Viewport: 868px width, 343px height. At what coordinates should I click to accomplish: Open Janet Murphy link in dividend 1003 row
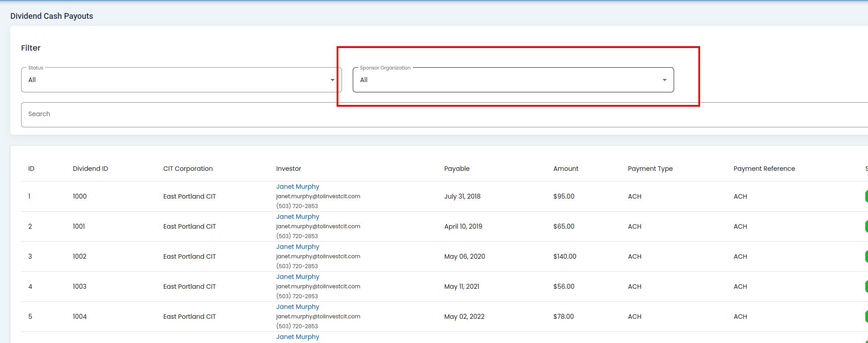(x=298, y=277)
